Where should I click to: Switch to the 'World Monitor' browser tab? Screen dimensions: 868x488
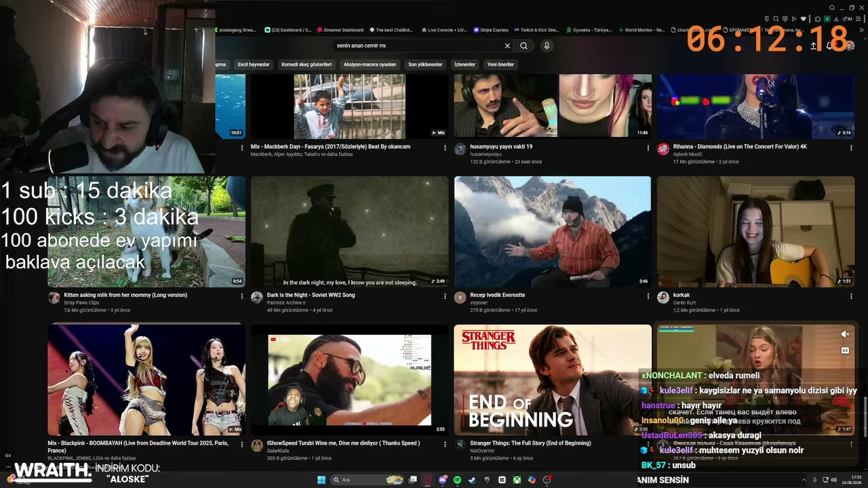(x=641, y=30)
